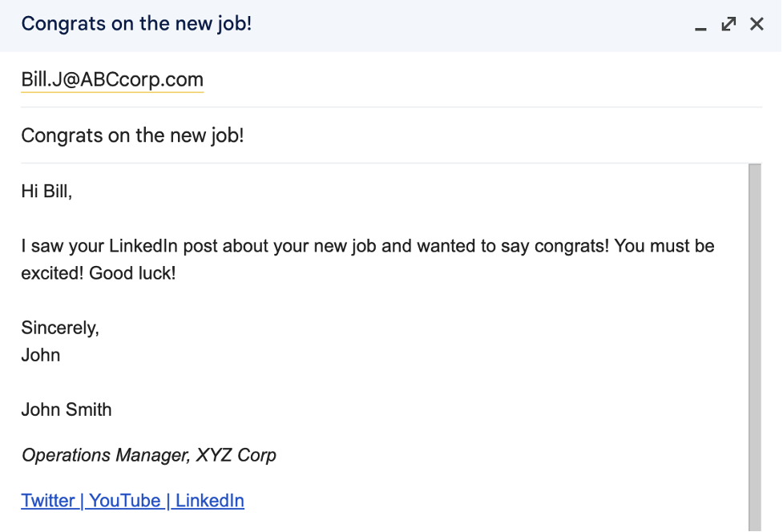
Task: Click the "John Smith" signature name
Action: [67, 409]
